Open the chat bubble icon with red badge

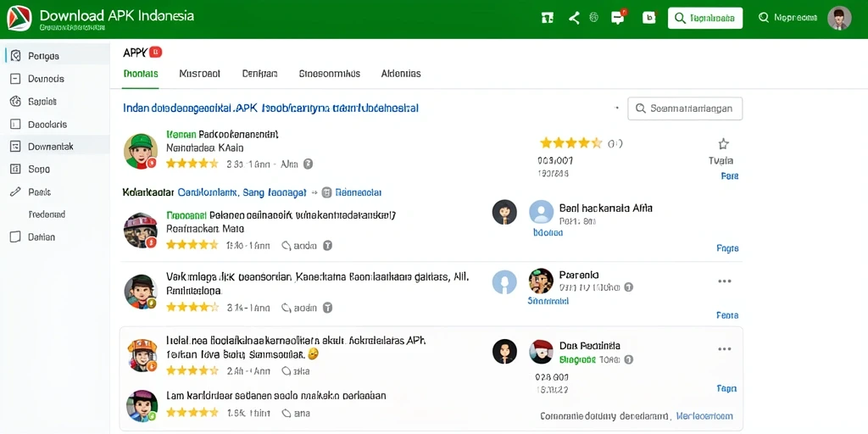click(618, 17)
